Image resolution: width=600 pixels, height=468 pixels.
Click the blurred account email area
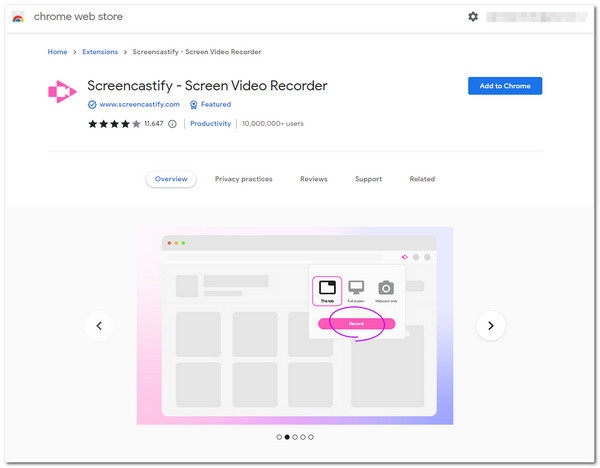(536, 17)
